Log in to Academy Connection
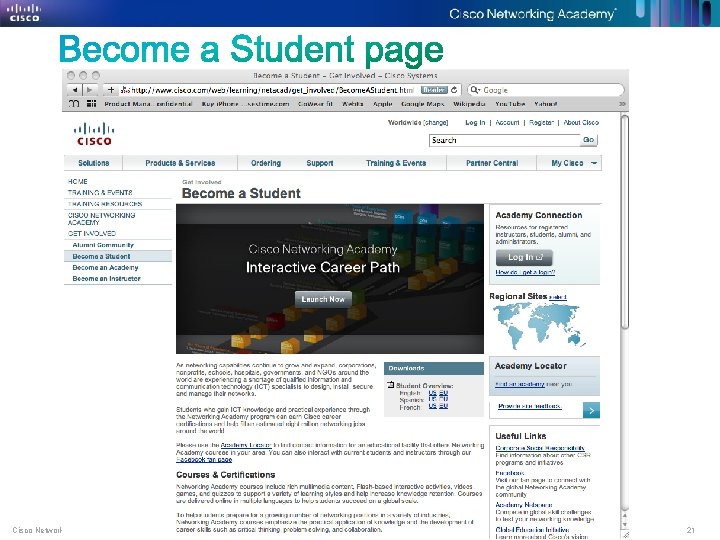720x540 pixels. point(524,257)
